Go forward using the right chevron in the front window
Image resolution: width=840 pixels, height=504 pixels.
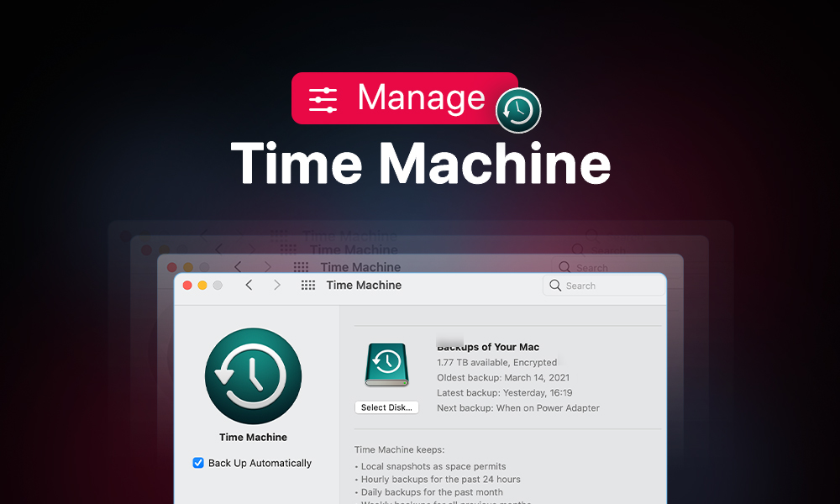[x=277, y=286]
